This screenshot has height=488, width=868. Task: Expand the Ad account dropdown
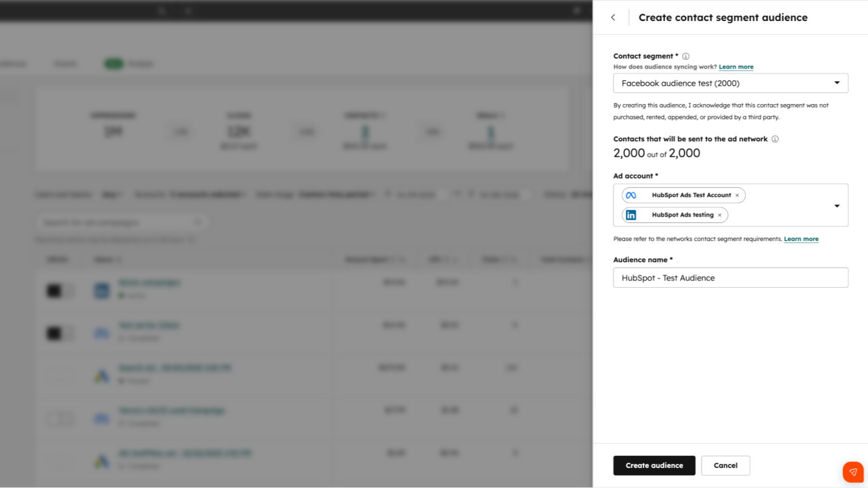836,205
